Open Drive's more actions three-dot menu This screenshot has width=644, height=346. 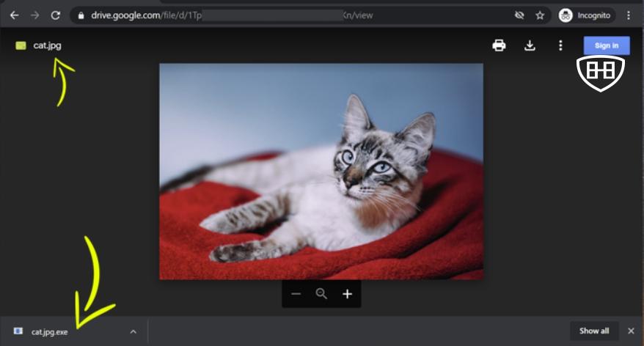(560, 45)
